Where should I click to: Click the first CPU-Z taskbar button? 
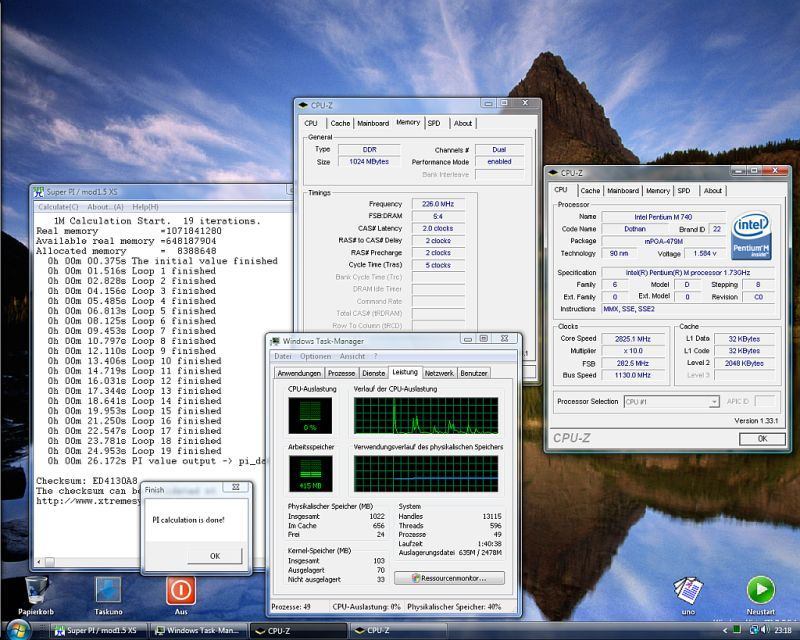tap(299, 631)
